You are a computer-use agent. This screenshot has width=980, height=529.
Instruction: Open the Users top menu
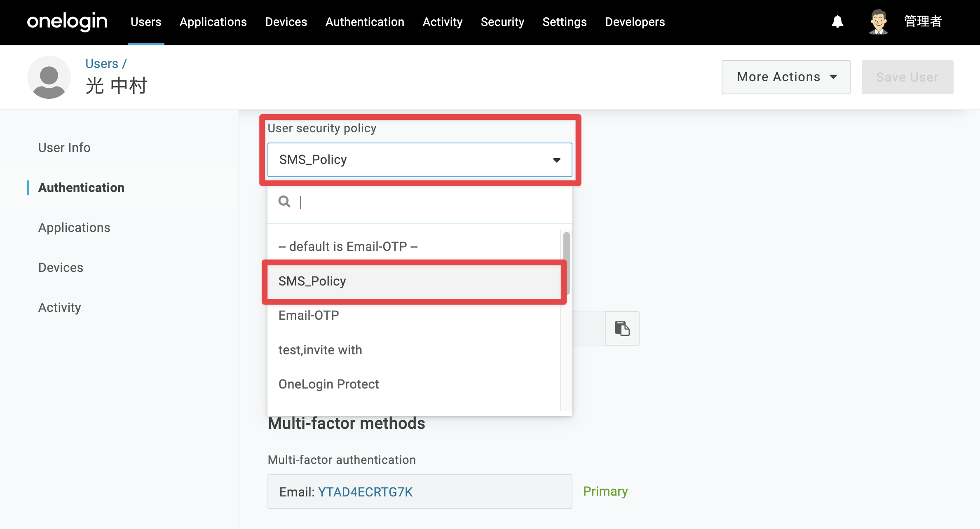(x=146, y=22)
